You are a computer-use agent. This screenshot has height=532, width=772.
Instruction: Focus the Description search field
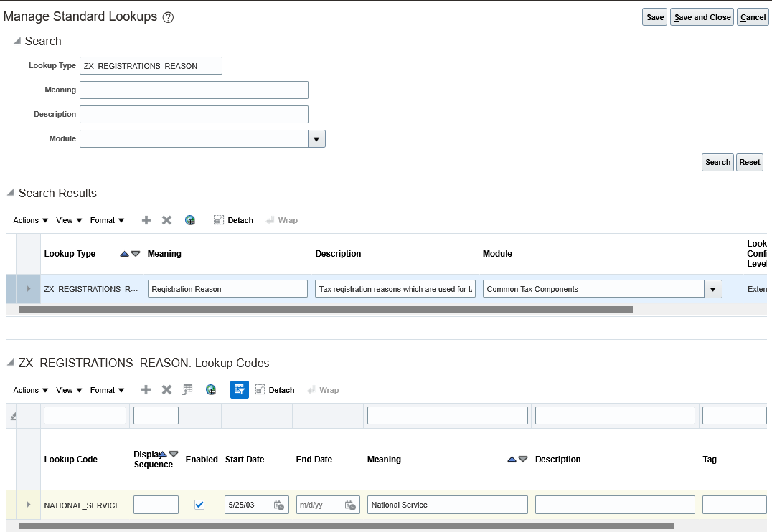(194, 114)
